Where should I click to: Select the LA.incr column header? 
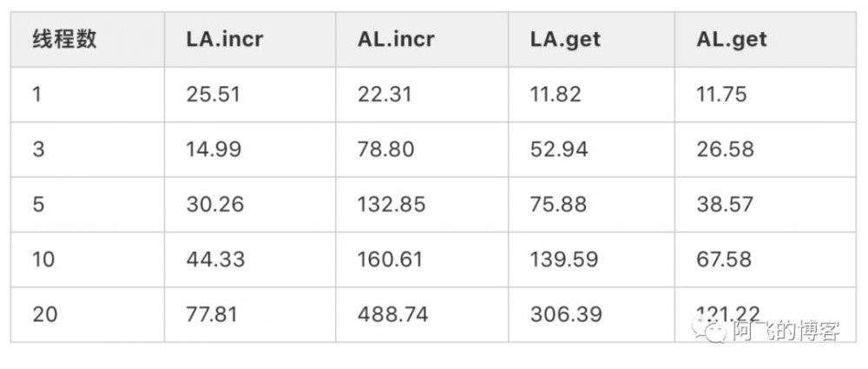(221, 40)
